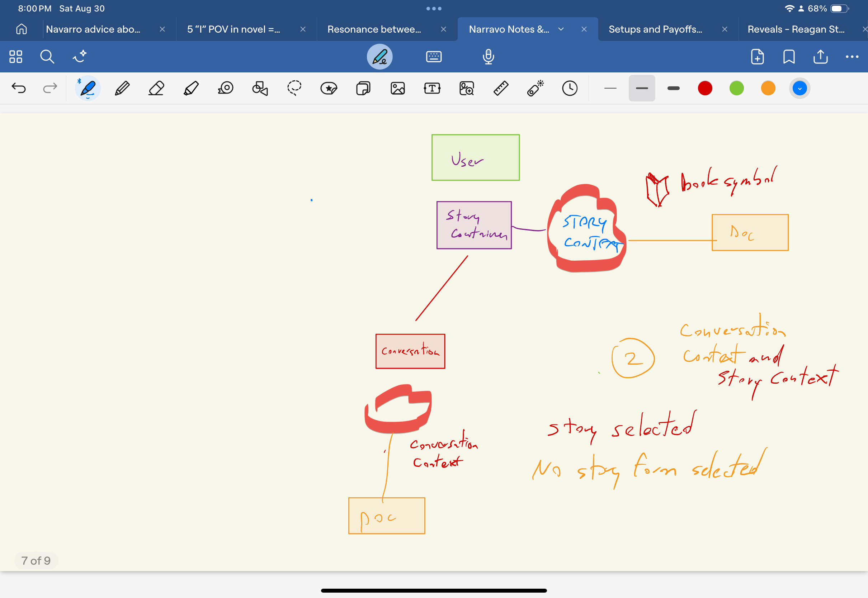Open the blue color picker dropdown

pos(799,89)
